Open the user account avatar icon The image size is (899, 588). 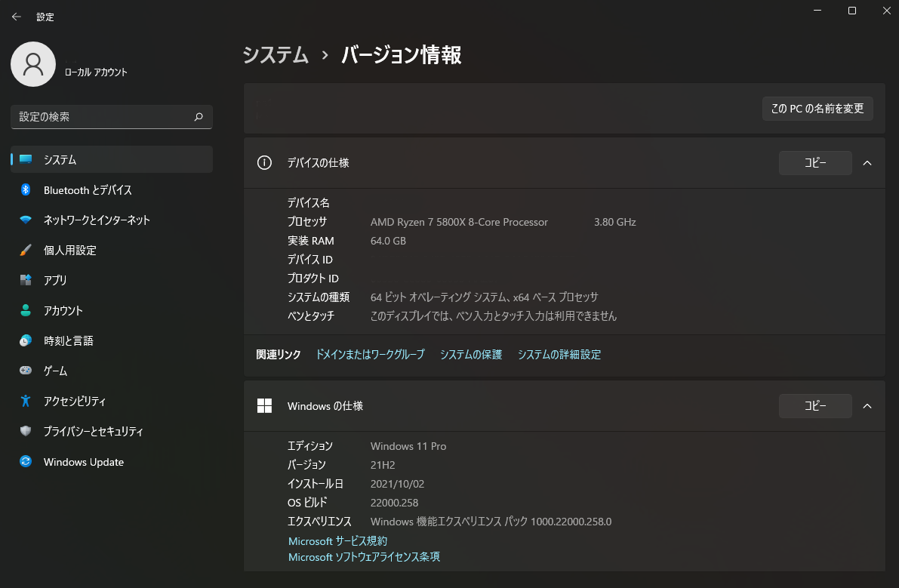point(33,64)
